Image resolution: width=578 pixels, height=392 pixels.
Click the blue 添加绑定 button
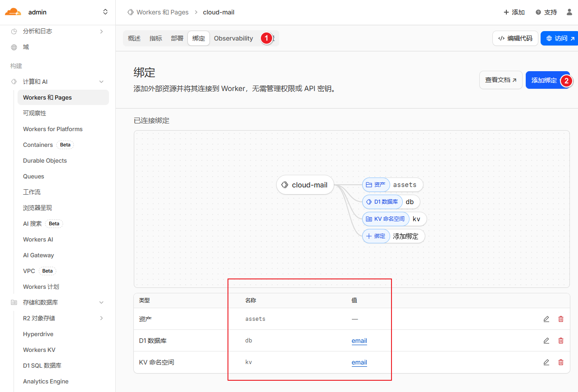click(544, 80)
